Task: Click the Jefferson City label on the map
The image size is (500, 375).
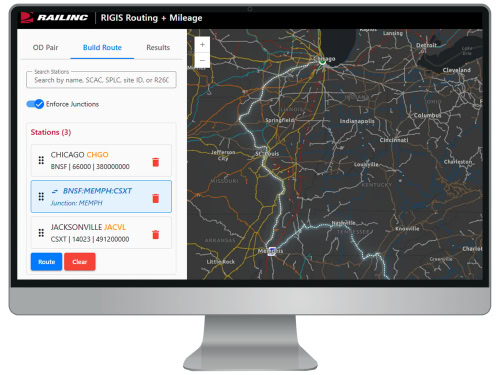Action: [x=223, y=155]
